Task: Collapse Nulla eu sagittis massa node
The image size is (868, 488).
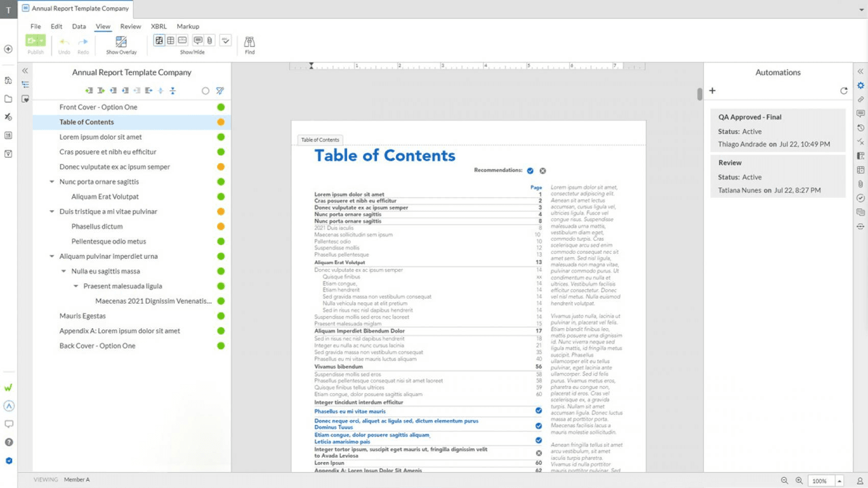Action: click(x=63, y=271)
